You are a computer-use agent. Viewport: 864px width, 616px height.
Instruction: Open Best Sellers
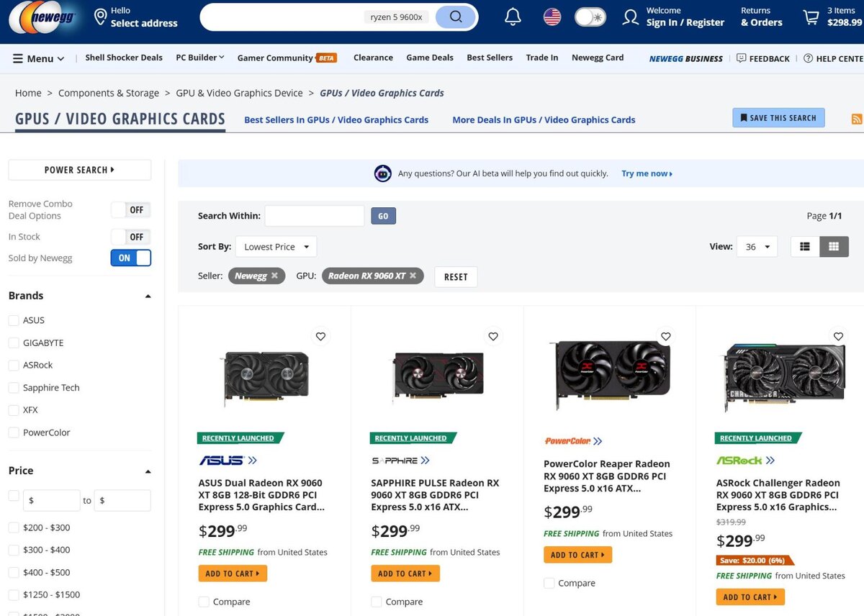(490, 58)
